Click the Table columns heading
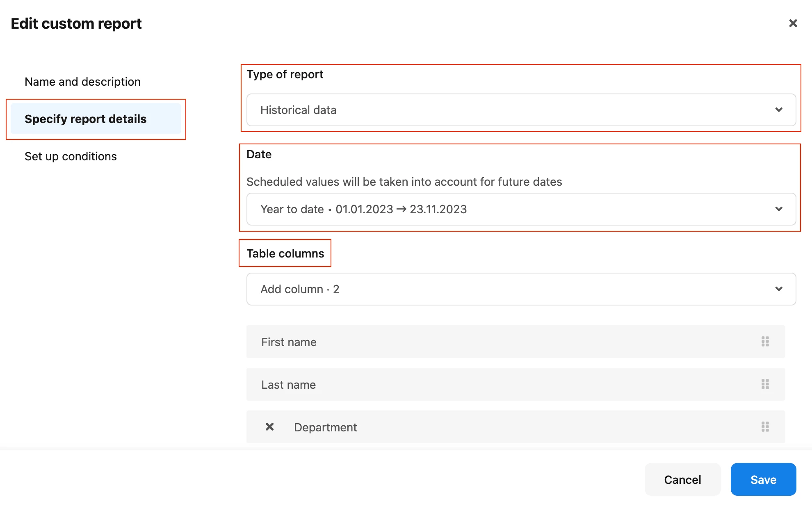This screenshot has height=506, width=812. 285,253
